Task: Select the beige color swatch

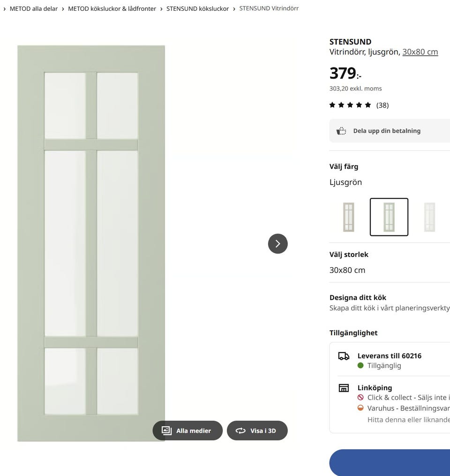Action: [348, 217]
